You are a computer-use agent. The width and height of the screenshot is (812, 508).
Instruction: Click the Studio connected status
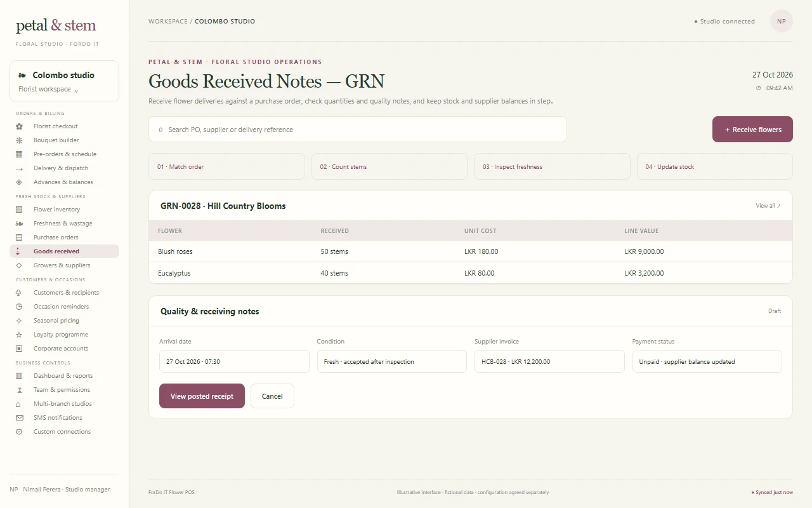724,21
